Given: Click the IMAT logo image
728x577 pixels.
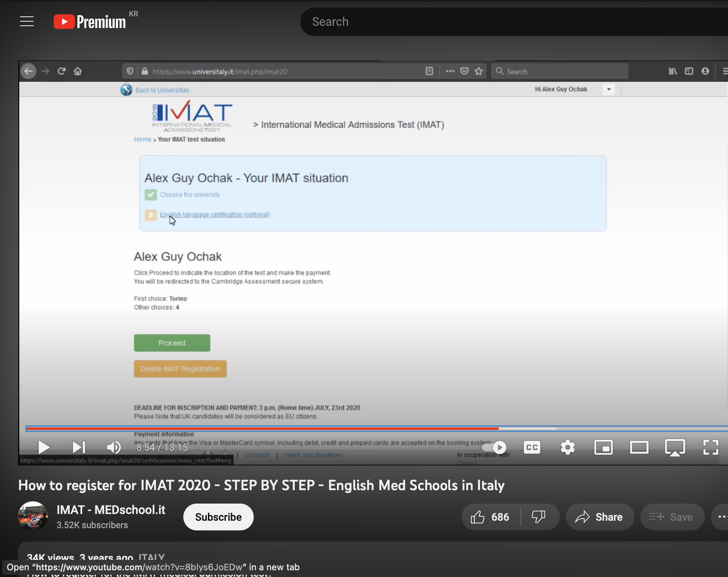Looking at the screenshot, I should point(192,116).
